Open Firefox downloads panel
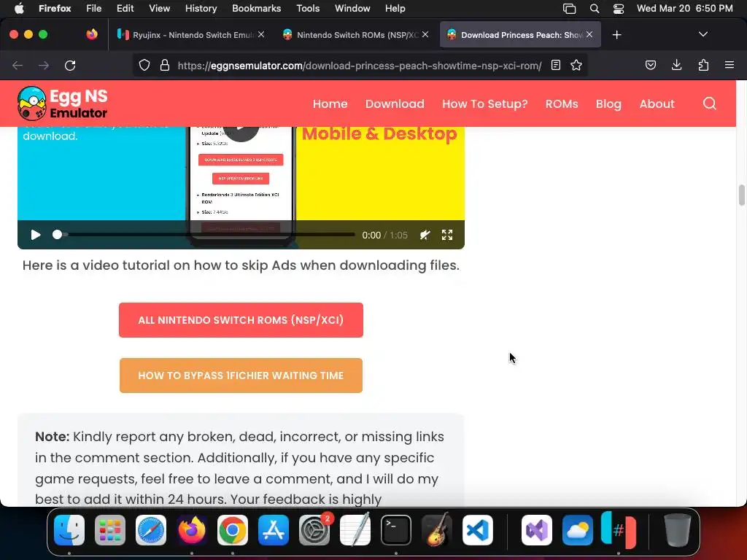Screen dimensions: 747x560 point(676,65)
